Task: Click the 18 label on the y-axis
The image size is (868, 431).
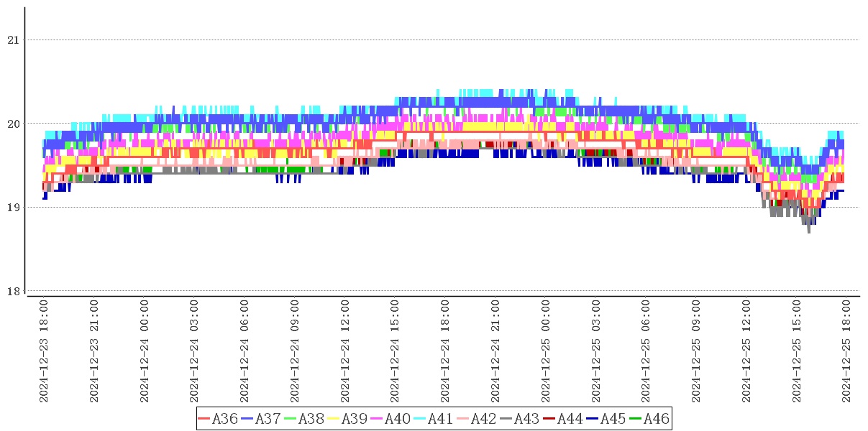Action: click(x=12, y=291)
